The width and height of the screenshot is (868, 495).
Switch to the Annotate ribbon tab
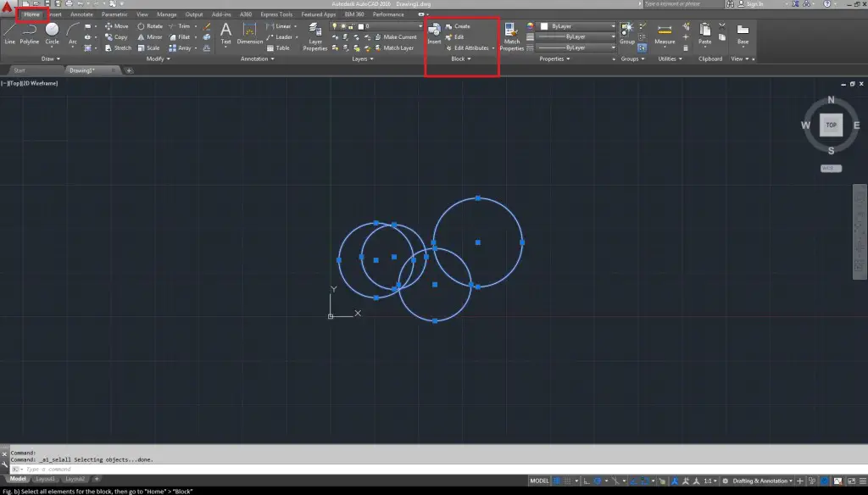click(81, 14)
